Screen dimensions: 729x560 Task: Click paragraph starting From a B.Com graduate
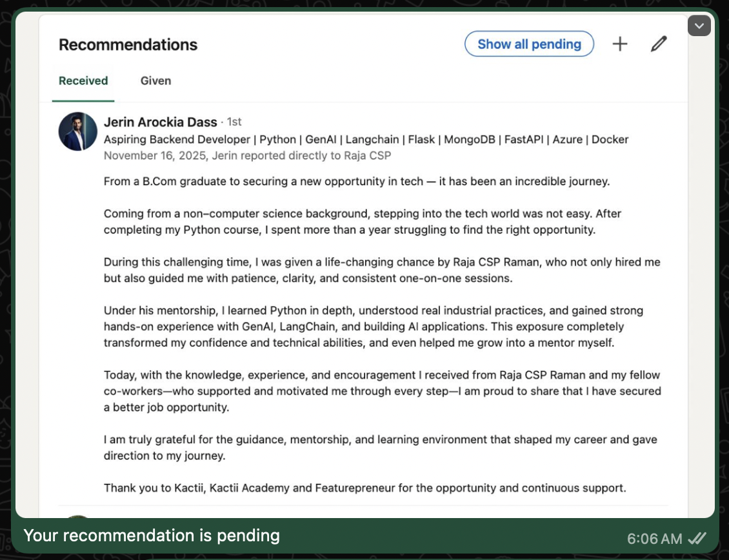point(356,181)
